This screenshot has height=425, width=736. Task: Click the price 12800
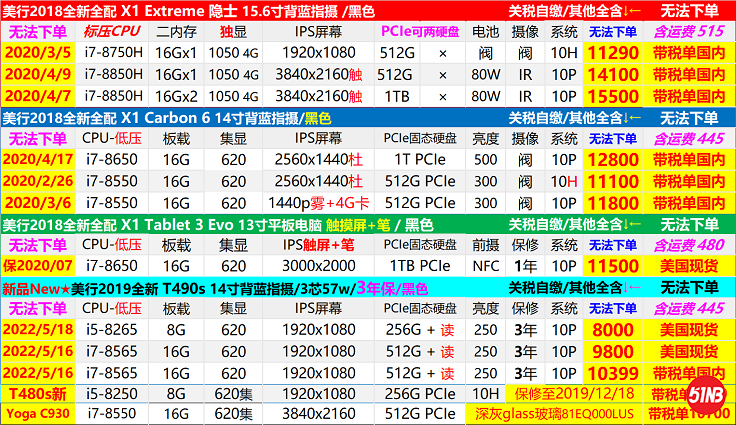[x=613, y=159]
